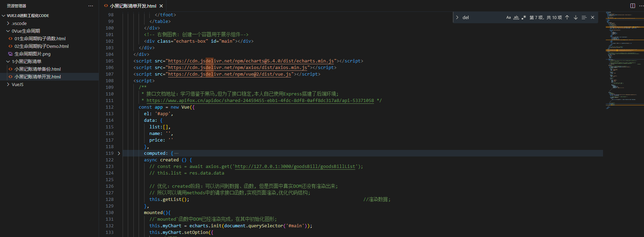Image resolution: width=644 pixels, height=237 pixels.
Task: Click HTML icon of 小黑记账清单备份.html
Action: (x=10, y=69)
